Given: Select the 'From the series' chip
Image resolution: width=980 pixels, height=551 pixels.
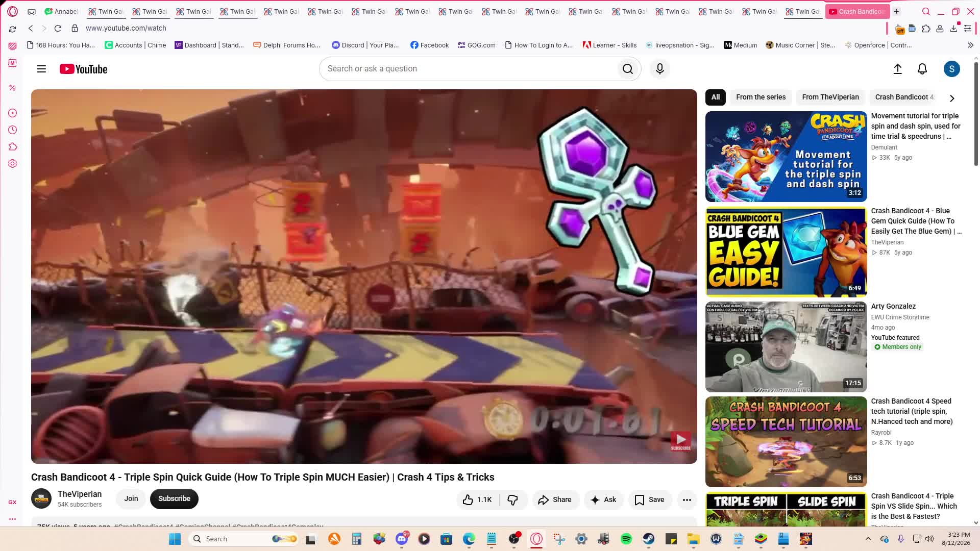Looking at the screenshot, I should tap(761, 97).
